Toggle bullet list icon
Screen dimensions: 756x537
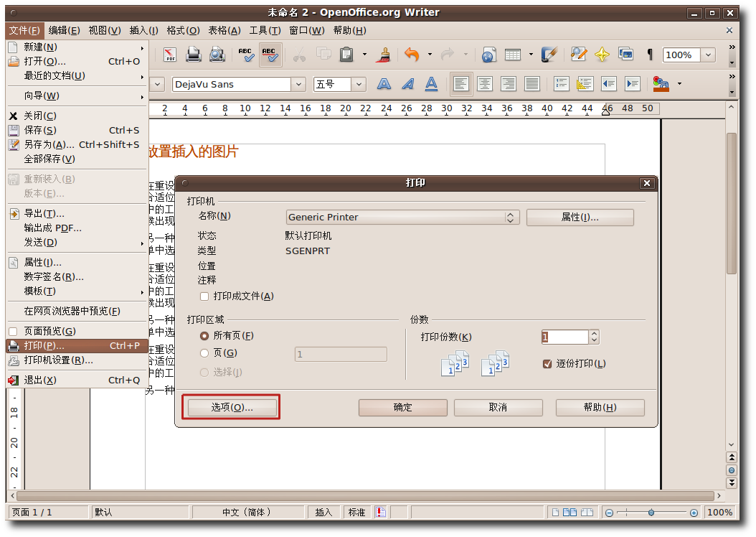coord(585,84)
